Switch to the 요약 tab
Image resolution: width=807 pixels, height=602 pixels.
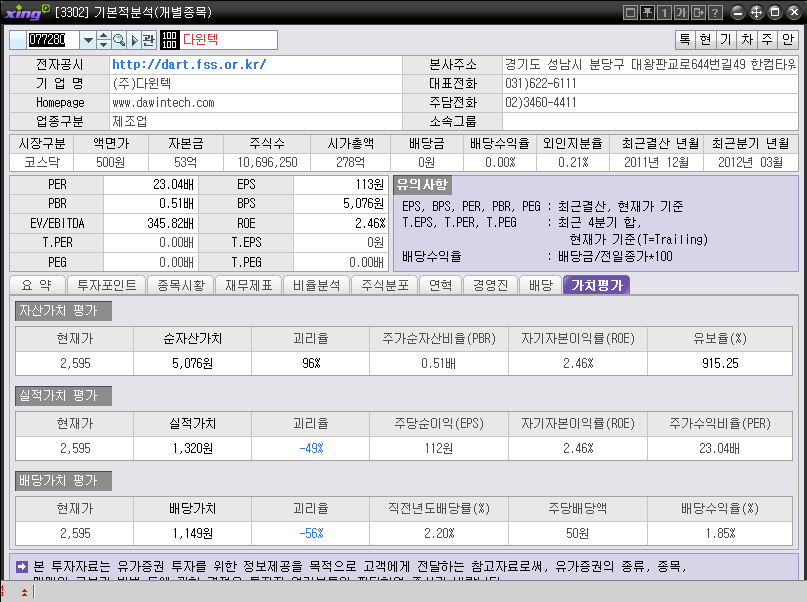pos(38,285)
